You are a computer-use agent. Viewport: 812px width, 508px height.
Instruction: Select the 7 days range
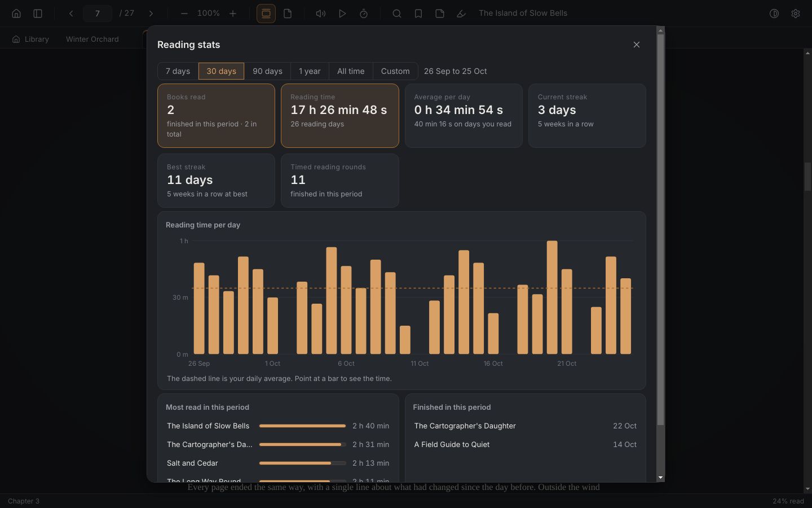click(178, 71)
